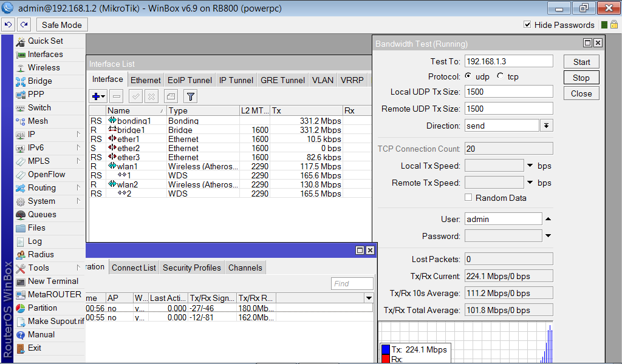Click the padlock icon in top-right
The image size is (622, 364).
pos(614,24)
